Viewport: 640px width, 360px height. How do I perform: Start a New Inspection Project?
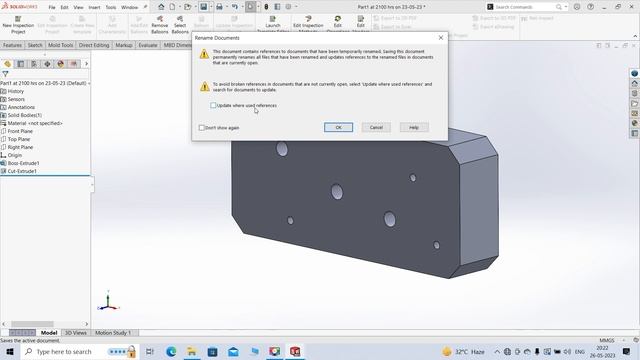pos(18,25)
